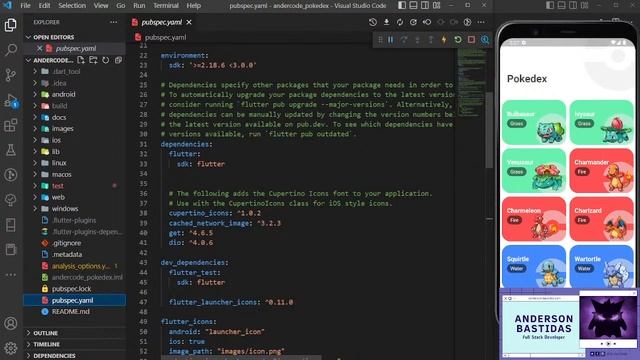
Task: Open the View menu
Action: pyautogui.click(x=101, y=5)
